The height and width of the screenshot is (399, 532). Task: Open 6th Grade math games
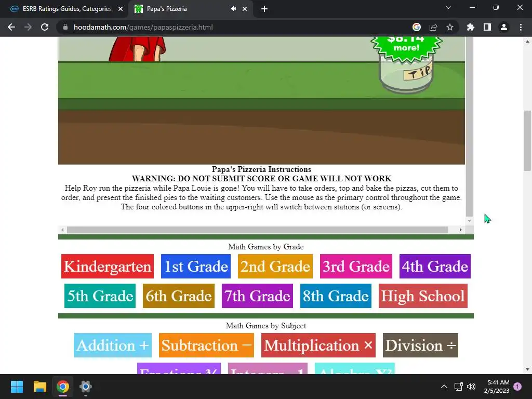(179, 296)
